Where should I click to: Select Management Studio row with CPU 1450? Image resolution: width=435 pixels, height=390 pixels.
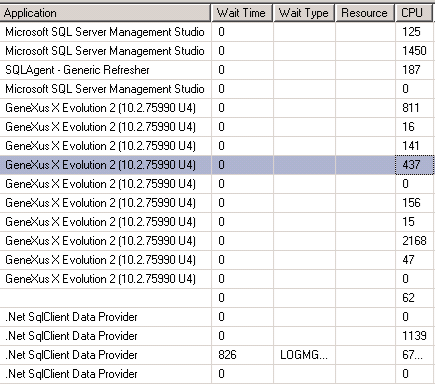(x=217, y=51)
